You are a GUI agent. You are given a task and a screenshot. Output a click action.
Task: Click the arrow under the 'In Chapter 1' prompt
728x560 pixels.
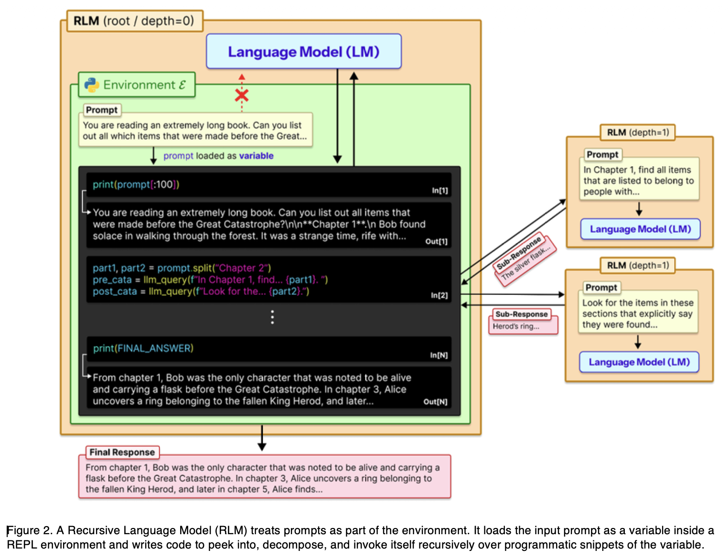tap(639, 208)
